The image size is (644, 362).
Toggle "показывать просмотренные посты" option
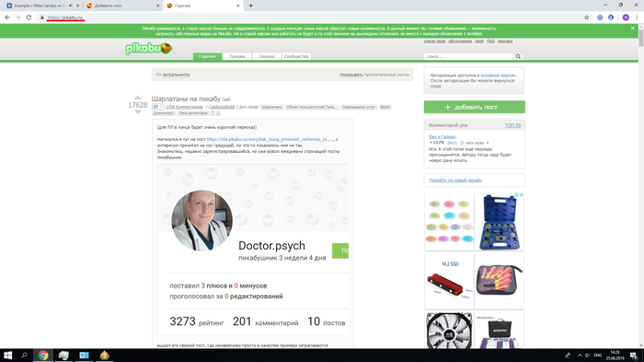pyautogui.click(x=374, y=75)
